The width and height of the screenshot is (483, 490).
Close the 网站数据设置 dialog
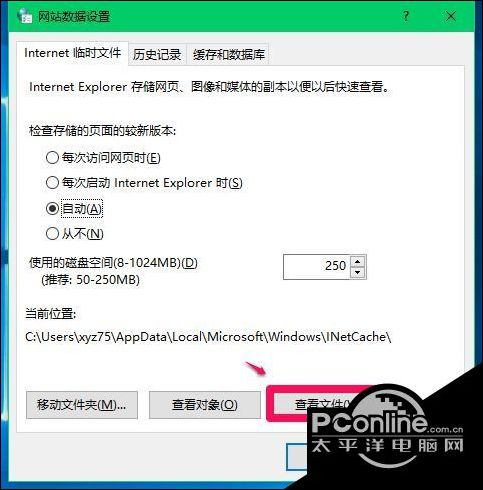pyautogui.click(x=451, y=16)
